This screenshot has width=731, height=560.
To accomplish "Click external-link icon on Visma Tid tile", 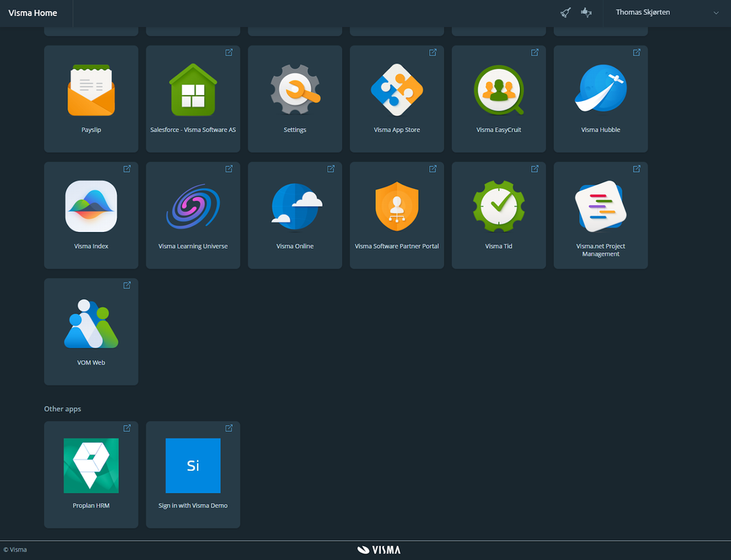I will coord(535,168).
